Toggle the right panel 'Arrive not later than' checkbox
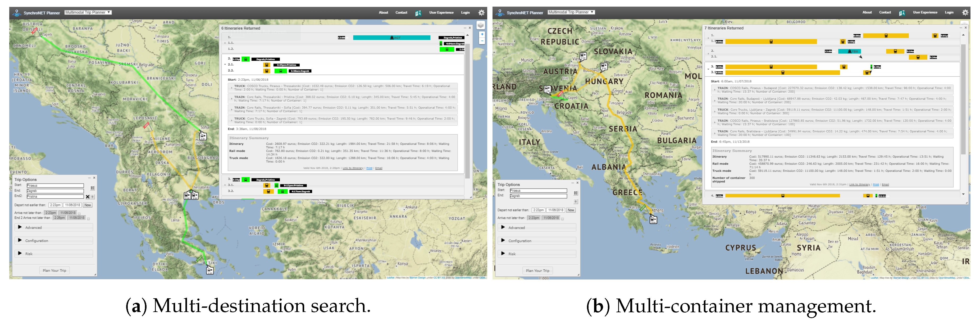Image resolution: width=980 pixels, height=321 pixels. (x=563, y=219)
